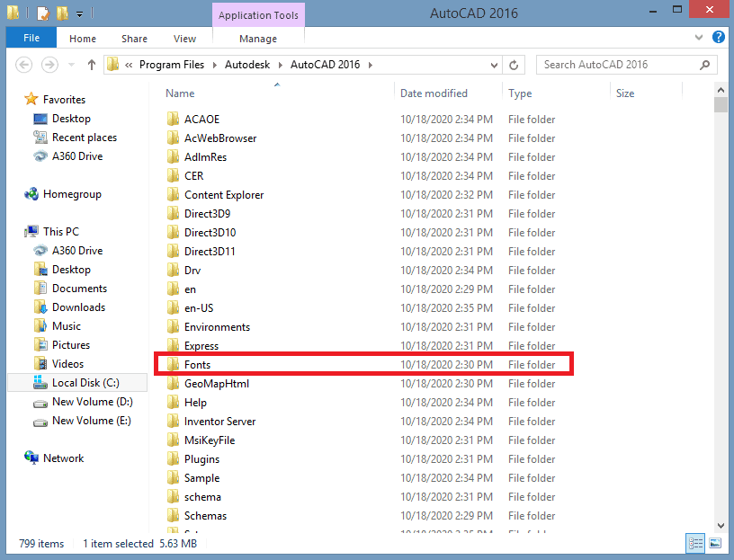Select the en-US folder
The image size is (734, 560).
[199, 307]
